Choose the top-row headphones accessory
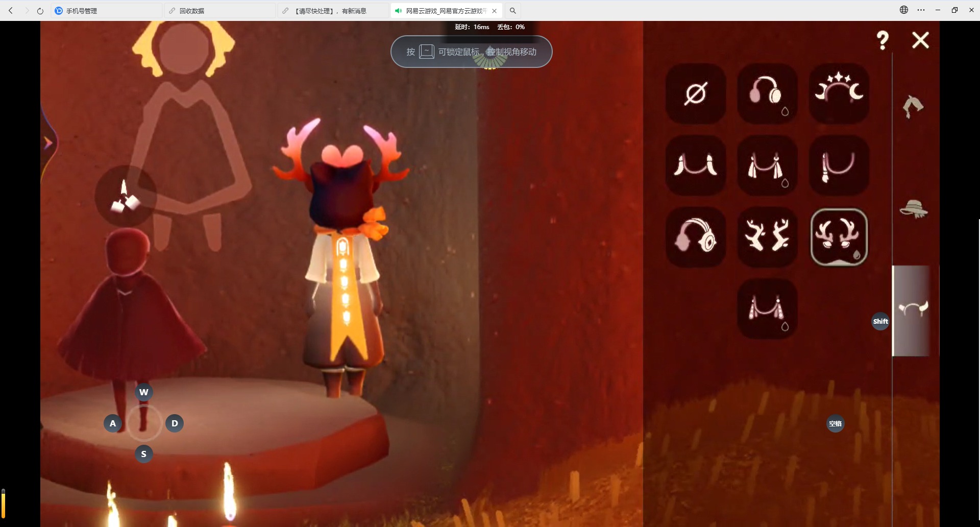The height and width of the screenshot is (527, 980). point(767,93)
